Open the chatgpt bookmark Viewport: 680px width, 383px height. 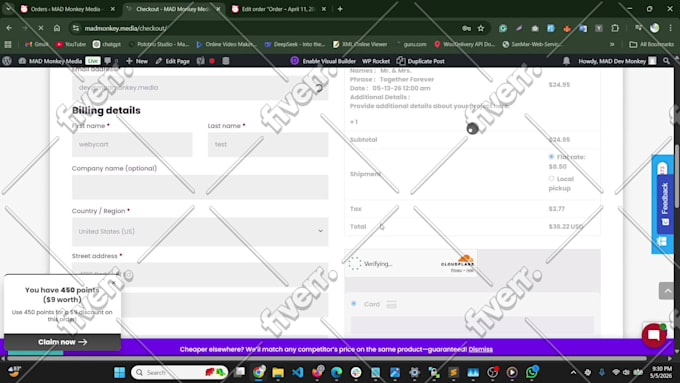[x=107, y=44]
